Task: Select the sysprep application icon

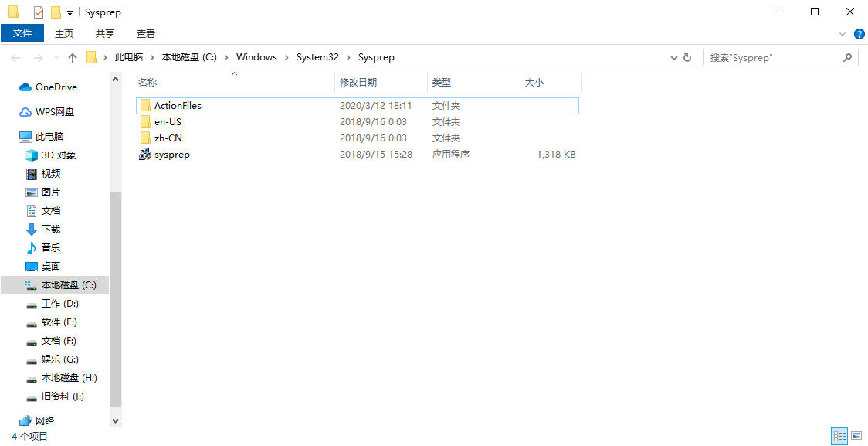Action: (144, 154)
